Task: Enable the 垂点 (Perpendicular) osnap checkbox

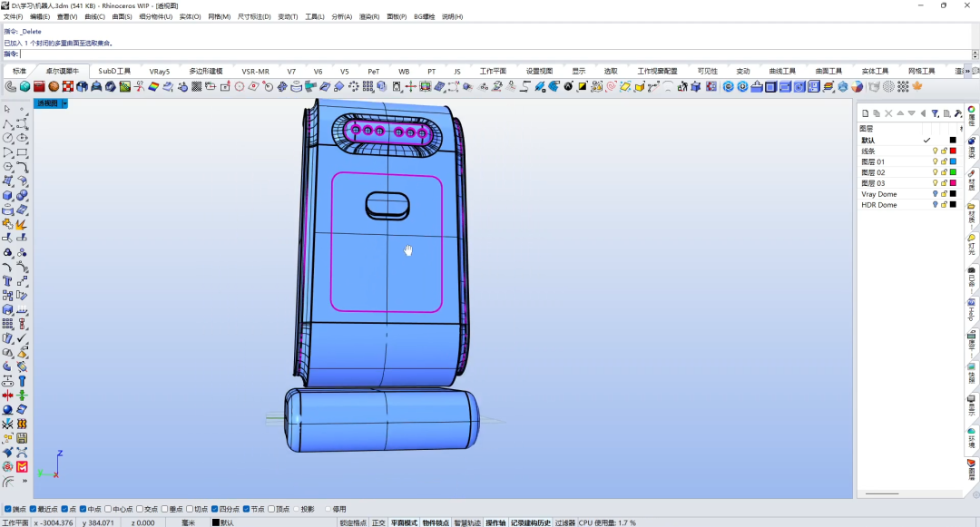Action: pos(165,509)
